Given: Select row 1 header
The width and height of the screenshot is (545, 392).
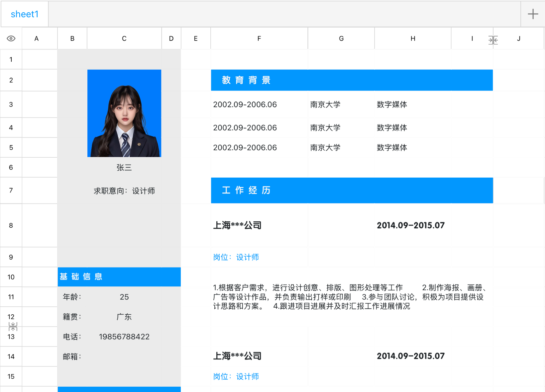Looking at the screenshot, I should click(11, 59).
